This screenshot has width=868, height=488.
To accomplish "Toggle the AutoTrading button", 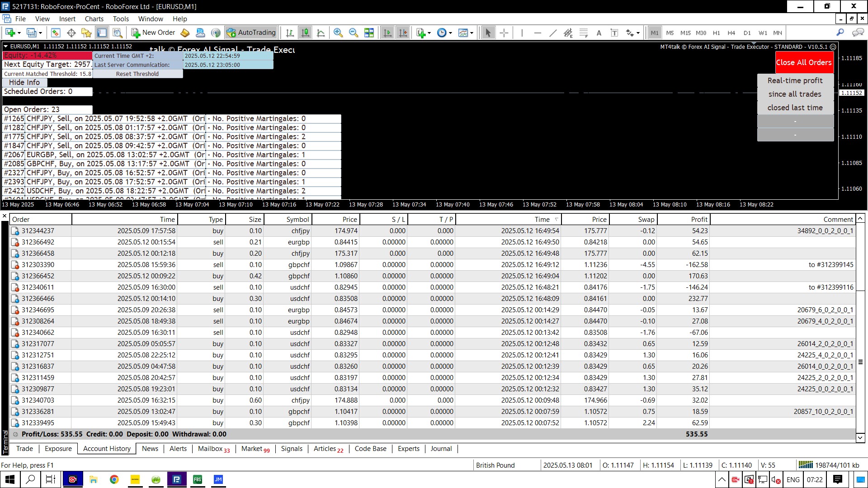I will pyautogui.click(x=251, y=33).
